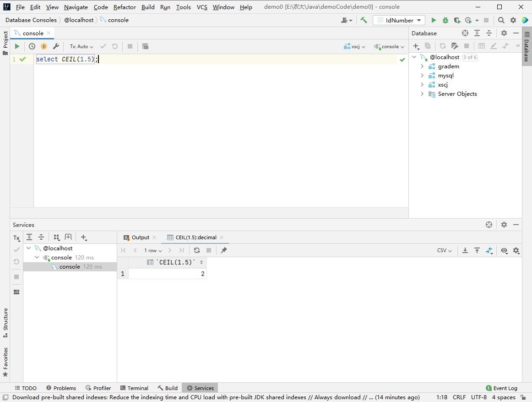Switch to the Output tab
Viewport: 532px width, 402px height.
[x=140, y=237]
